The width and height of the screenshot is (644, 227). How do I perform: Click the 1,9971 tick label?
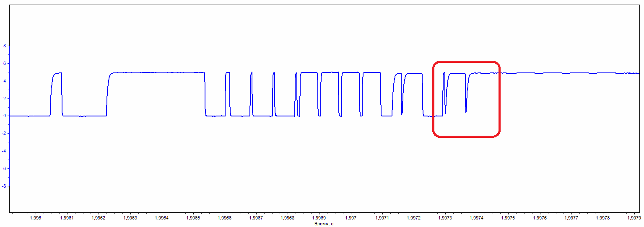point(382,218)
